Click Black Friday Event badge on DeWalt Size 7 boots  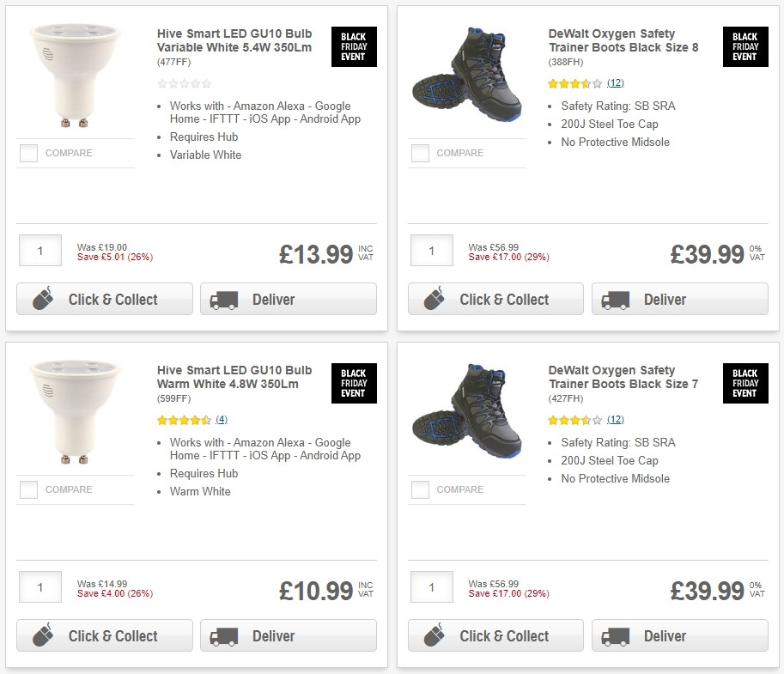(x=744, y=384)
